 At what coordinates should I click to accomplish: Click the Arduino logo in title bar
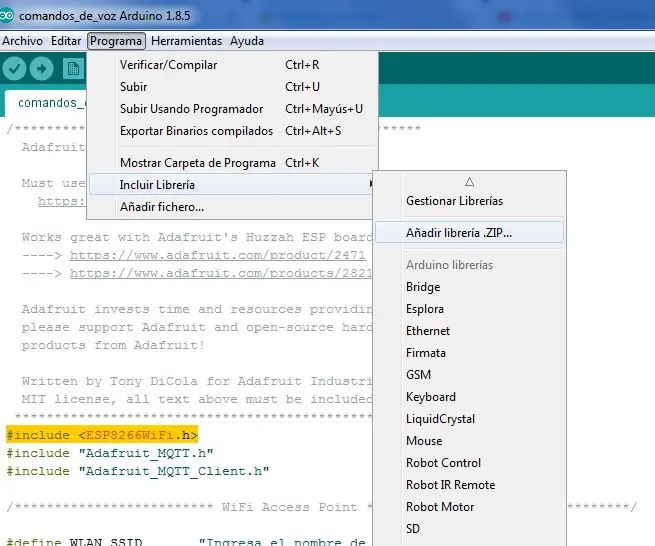pos(7,16)
